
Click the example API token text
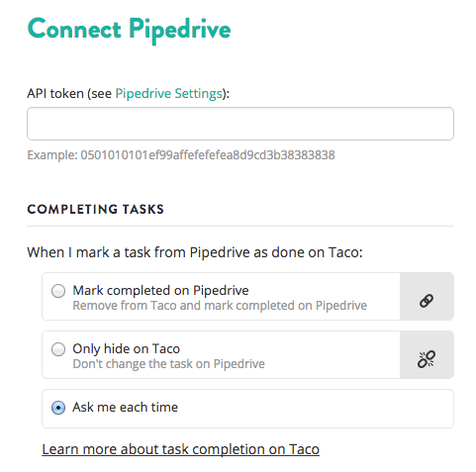coord(181,155)
